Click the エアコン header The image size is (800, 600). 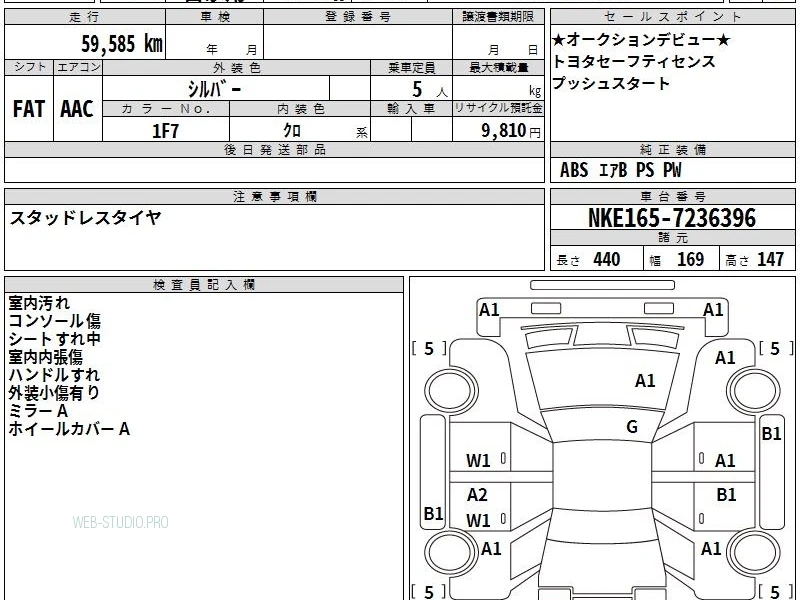tap(78, 67)
